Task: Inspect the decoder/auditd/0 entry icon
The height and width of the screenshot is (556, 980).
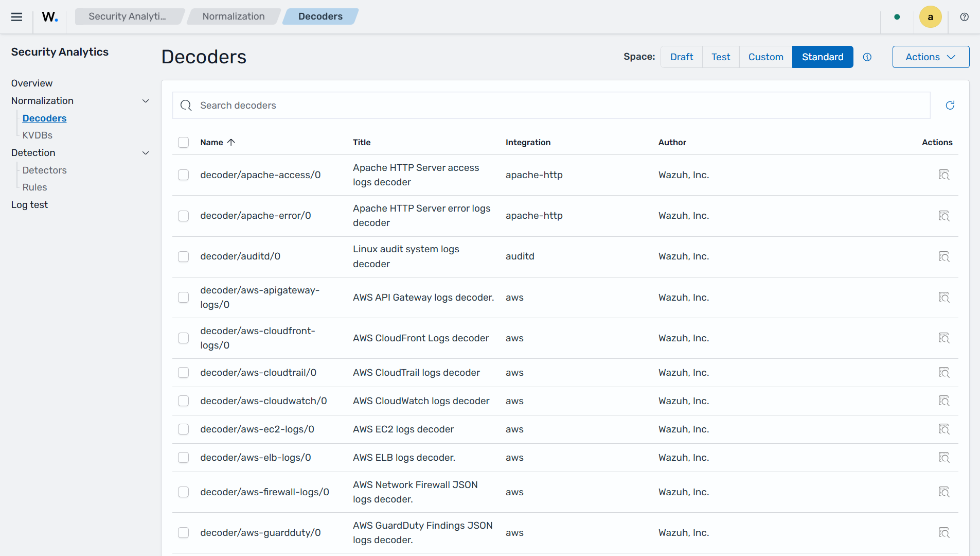Action: tap(943, 256)
